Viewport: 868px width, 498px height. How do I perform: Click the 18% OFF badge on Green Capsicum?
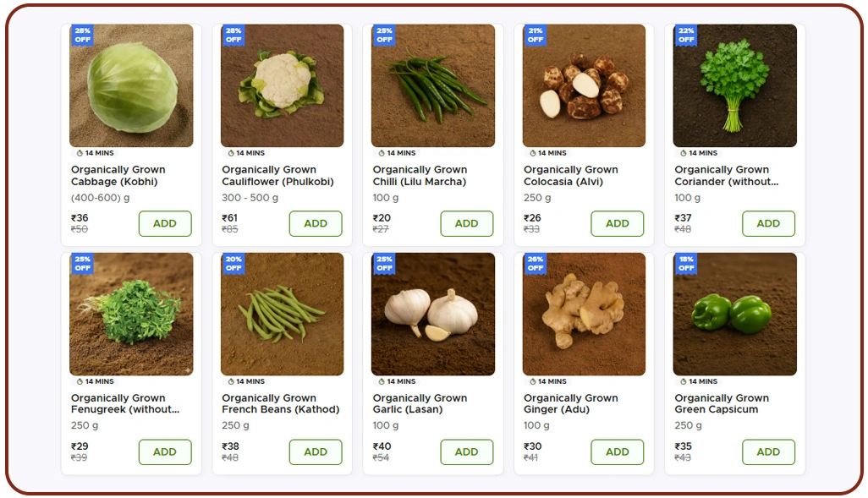click(x=686, y=264)
